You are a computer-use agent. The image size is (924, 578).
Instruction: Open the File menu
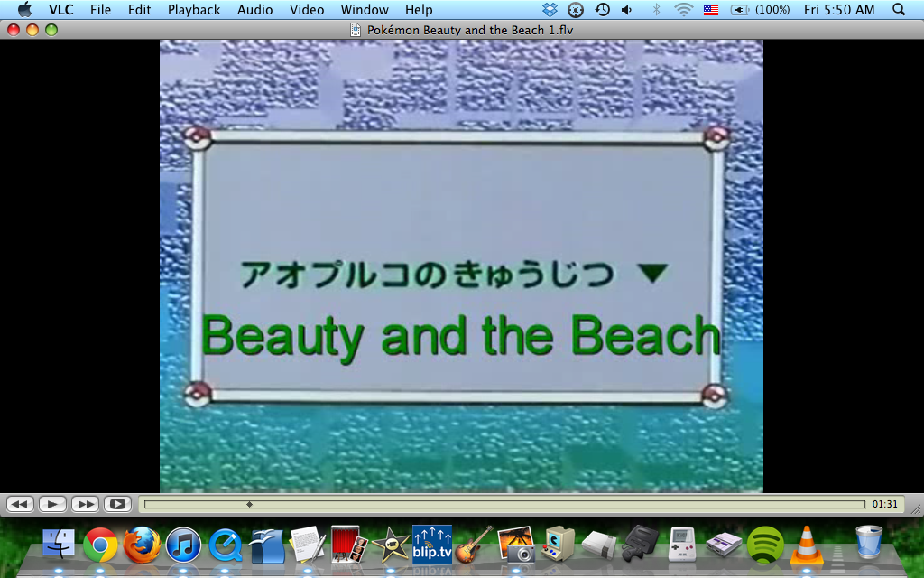tap(101, 9)
